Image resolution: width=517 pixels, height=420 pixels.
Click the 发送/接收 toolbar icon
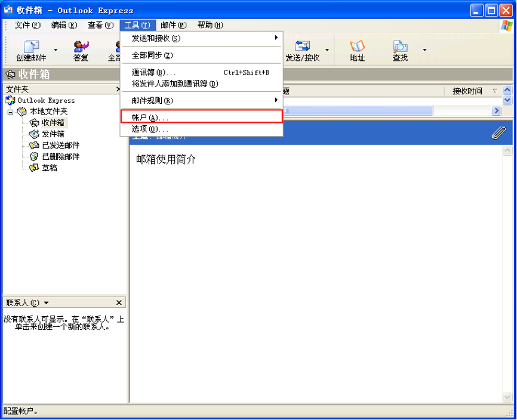(303, 47)
